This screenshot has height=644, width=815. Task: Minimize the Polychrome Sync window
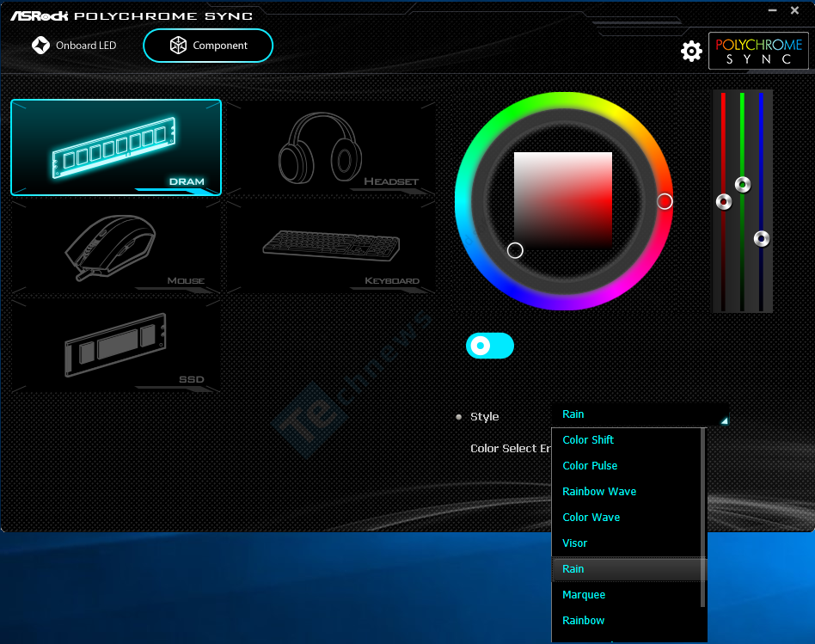tap(772, 10)
